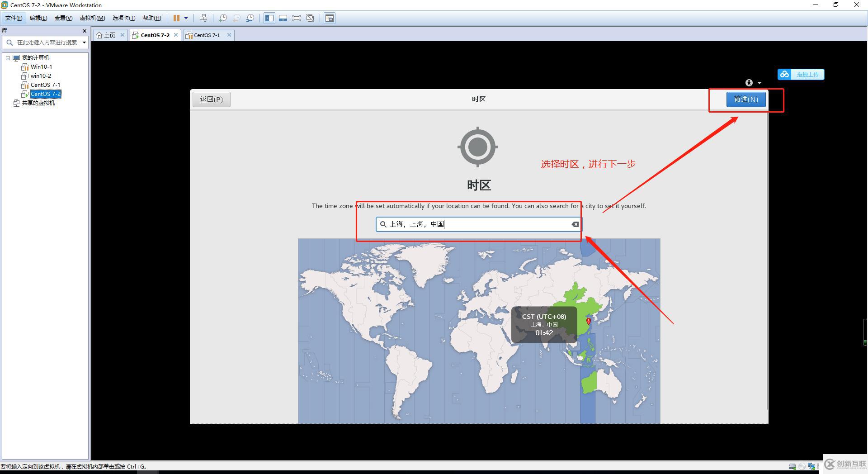Select 我的计算机 in the library tree
This screenshot has width=868, height=474.
click(35, 58)
